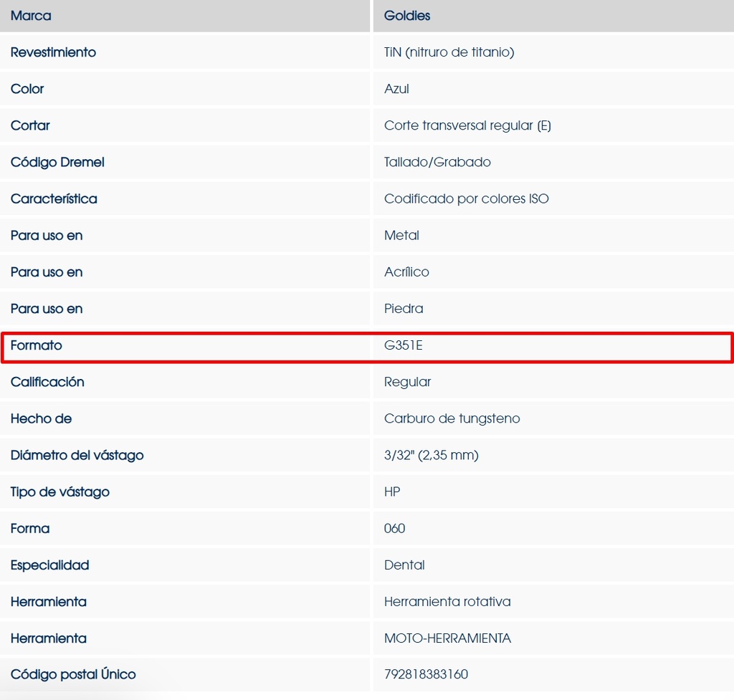Select the HP shank type value
The image size is (734, 700).
click(x=392, y=492)
